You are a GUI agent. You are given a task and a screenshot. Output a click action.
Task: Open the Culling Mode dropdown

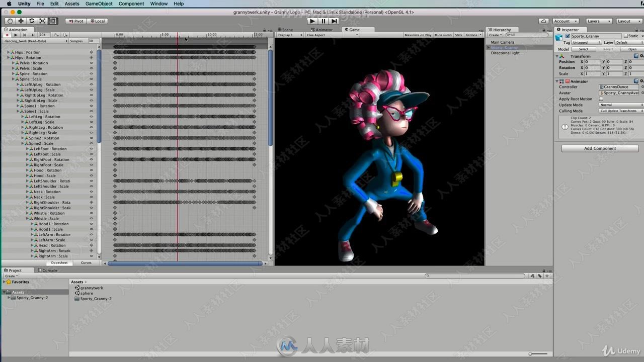coord(621,111)
